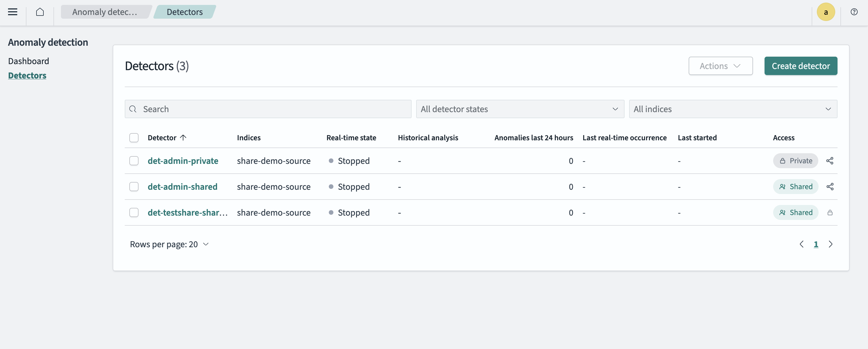868x349 pixels.
Task: Click Shared badge on det-admin-shared row
Action: click(x=795, y=187)
